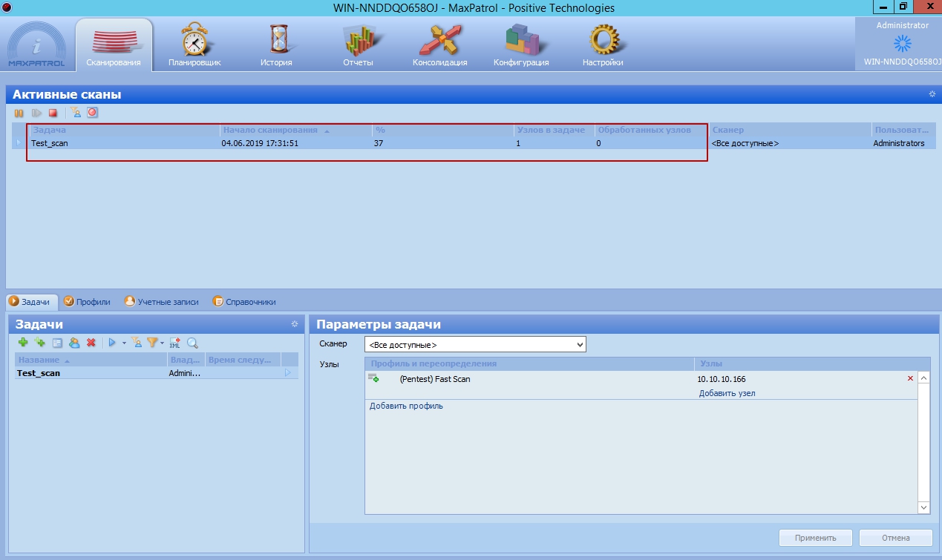
Task: Open the Сканирования main section
Action: (x=114, y=45)
